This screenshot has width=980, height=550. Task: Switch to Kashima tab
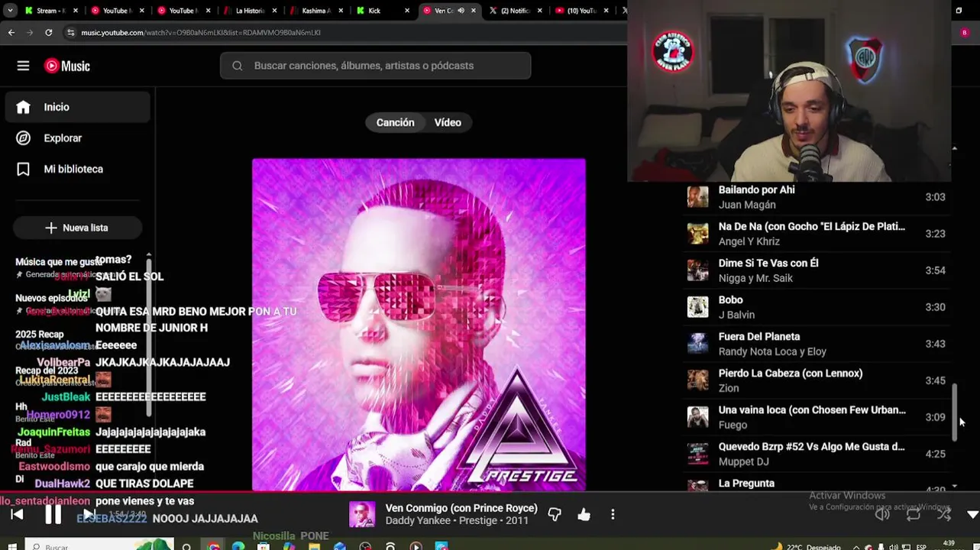(x=317, y=11)
